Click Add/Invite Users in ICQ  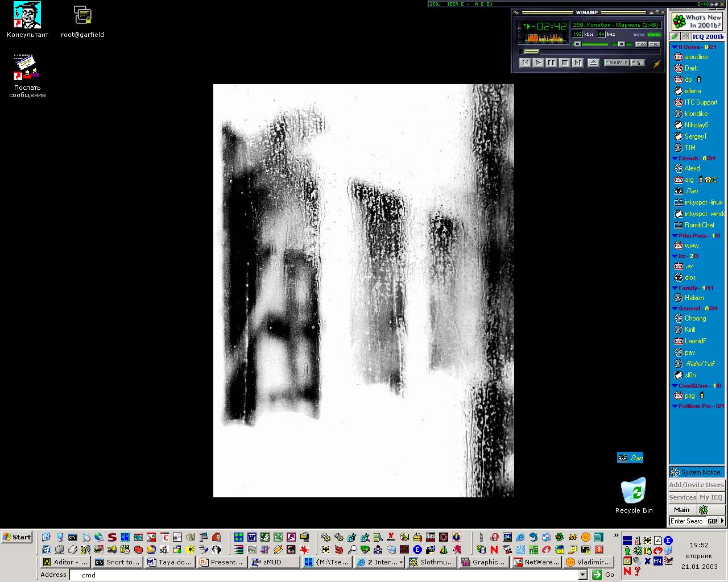click(697, 485)
